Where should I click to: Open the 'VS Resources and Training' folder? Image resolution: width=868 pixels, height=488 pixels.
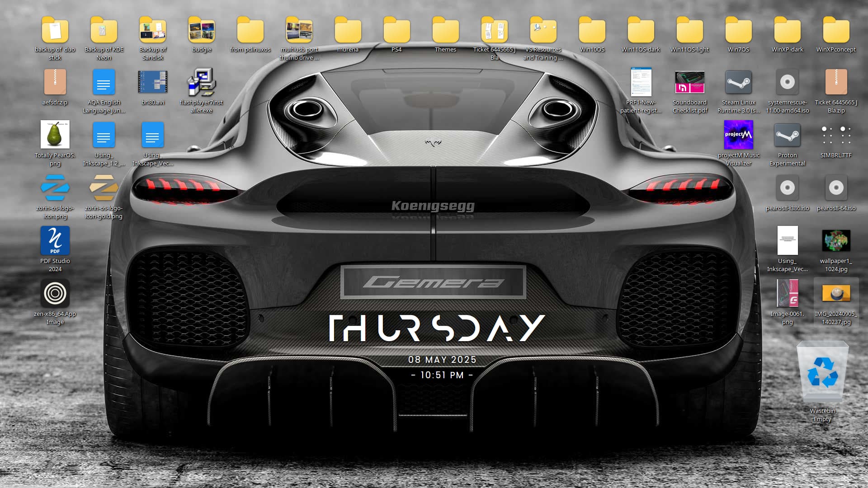point(543,30)
